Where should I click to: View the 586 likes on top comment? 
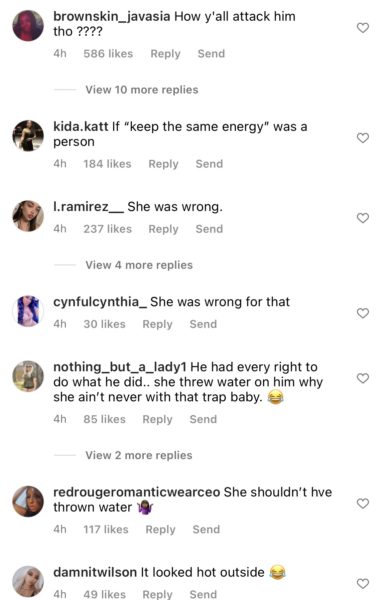[108, 54]
